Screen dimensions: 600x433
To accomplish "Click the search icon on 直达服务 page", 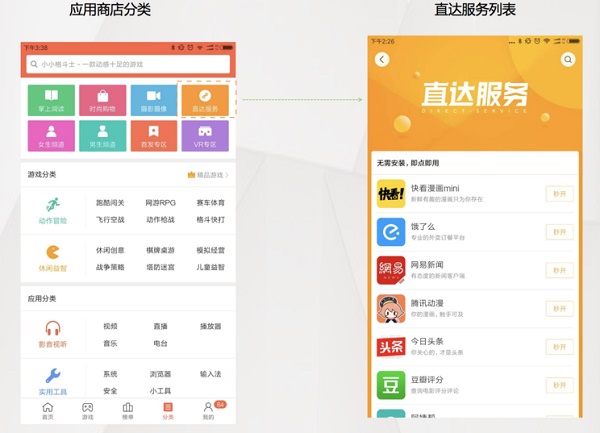I will [568, 60].
